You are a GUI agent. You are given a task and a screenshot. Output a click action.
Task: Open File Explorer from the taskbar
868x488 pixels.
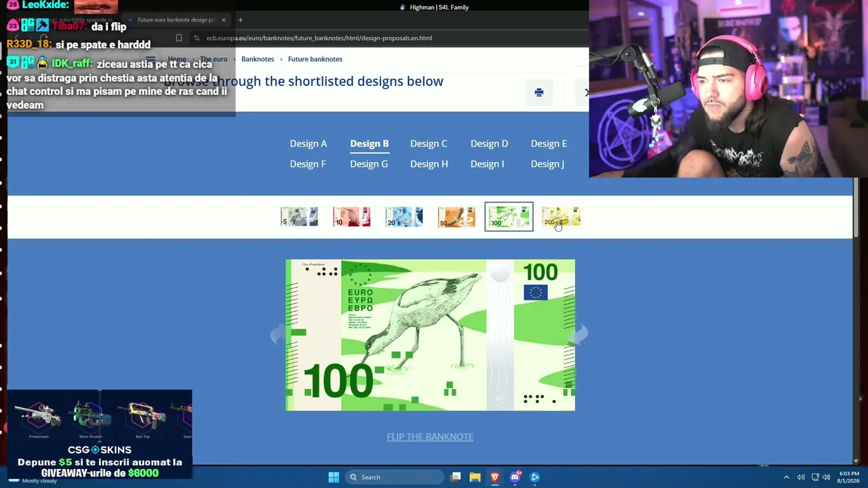475,477
